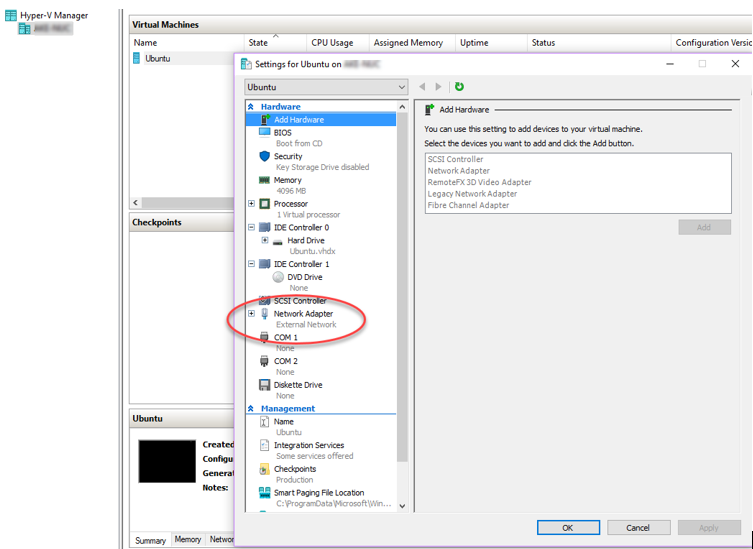The height and width of the screenshot is (549, 753).
Task: Collapse the IDE Controller 1 node
Action: [251, 264]
